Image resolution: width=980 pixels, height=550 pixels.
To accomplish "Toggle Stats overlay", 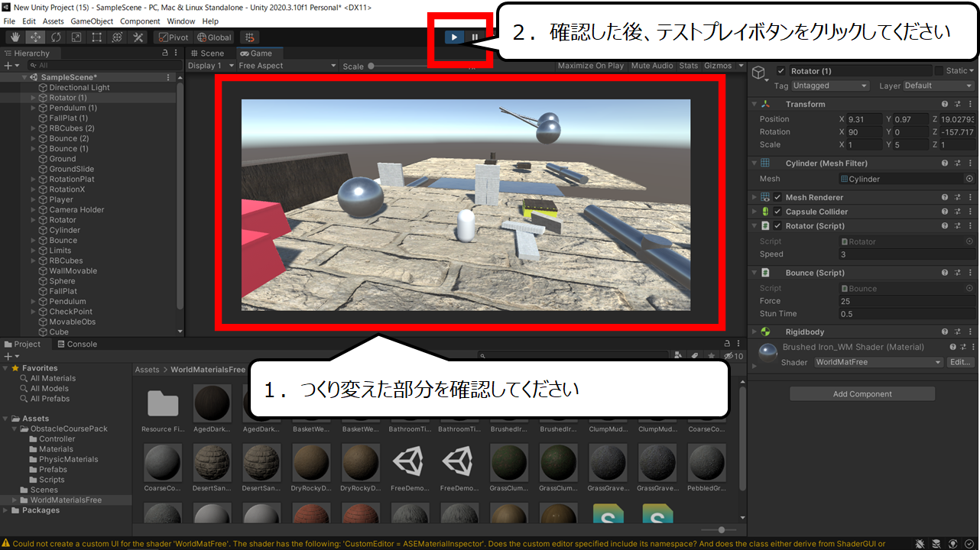I will tap(689, 66).
